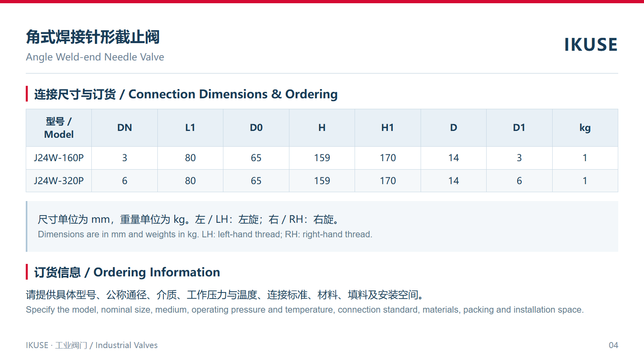The height and width of the screenshot is (361, 644).
Task: Click the DN value 3 for J24W-160P
Action: tap(125, 158)
